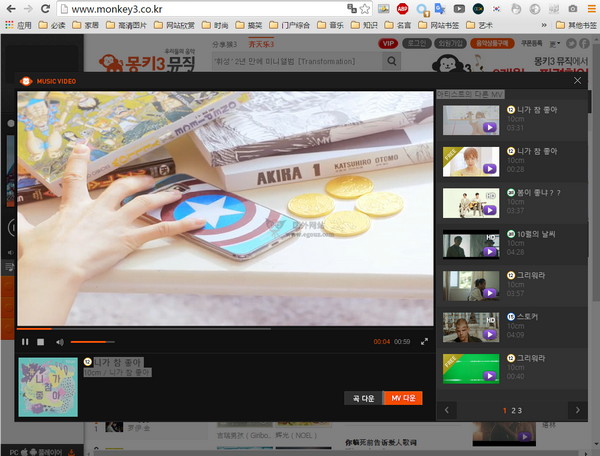Stop the music video with the stop button
The image size is (600, 456).
click(x=41, y=342)
